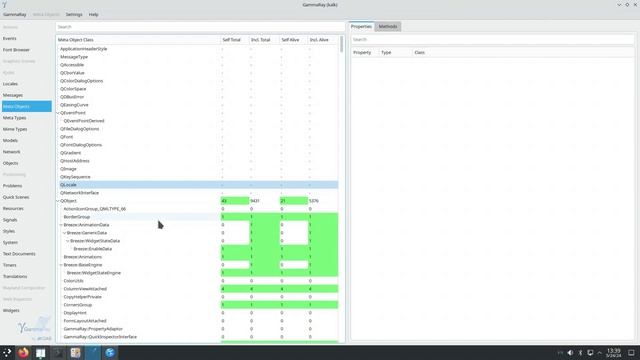Select Meta Objects in the sidebar
This screenshot has width=640, height=360.
pyautogui.click(x=27, y=107)
